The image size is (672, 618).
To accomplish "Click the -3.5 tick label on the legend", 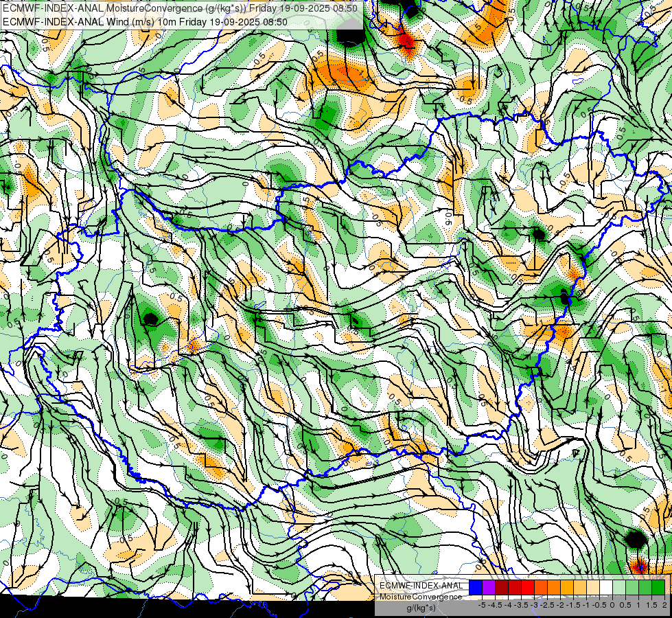I will pos(521,605).
